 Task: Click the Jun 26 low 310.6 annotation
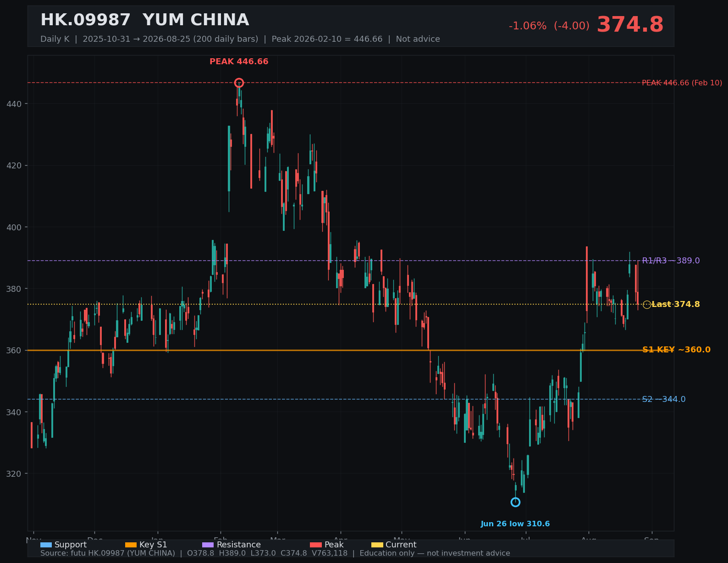(x=515, y=524)
